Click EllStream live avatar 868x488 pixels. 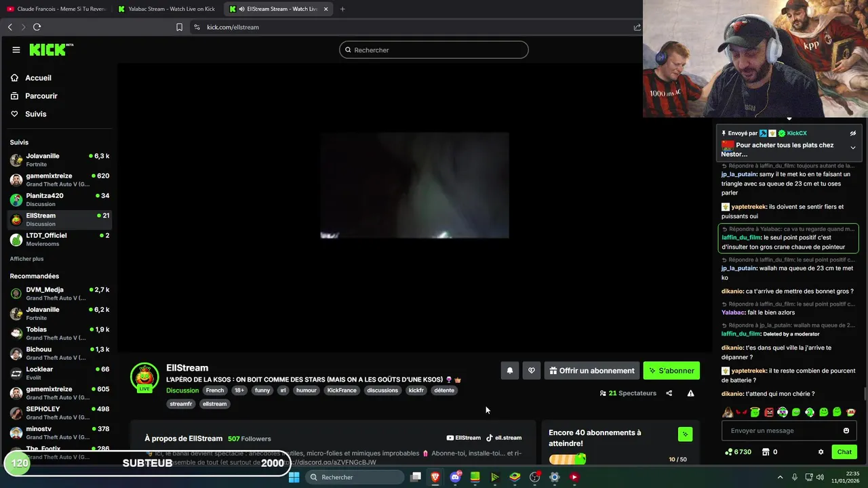[144, 378]
